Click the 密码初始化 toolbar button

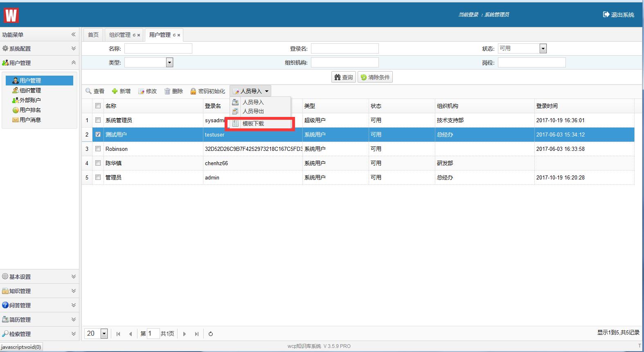pos(207,91)
